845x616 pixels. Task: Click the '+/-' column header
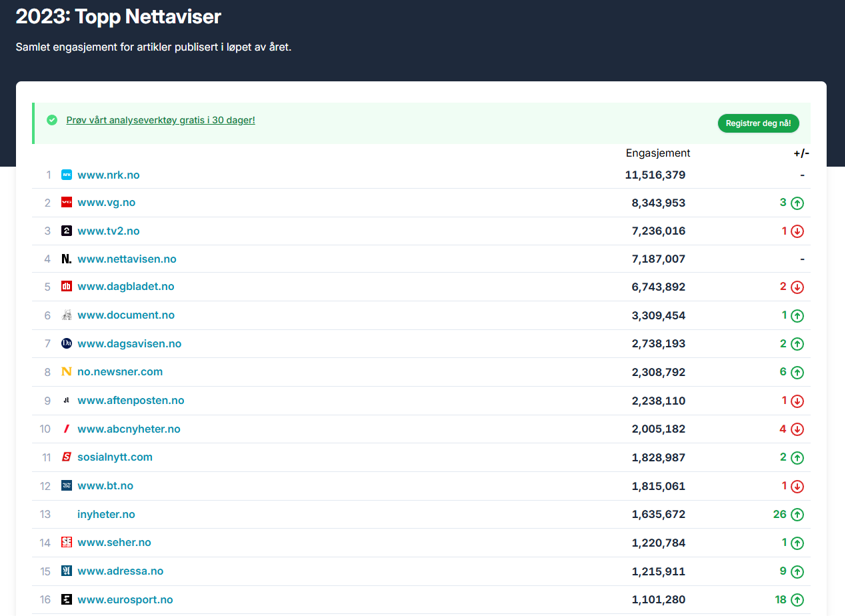(x=800, y=153)
